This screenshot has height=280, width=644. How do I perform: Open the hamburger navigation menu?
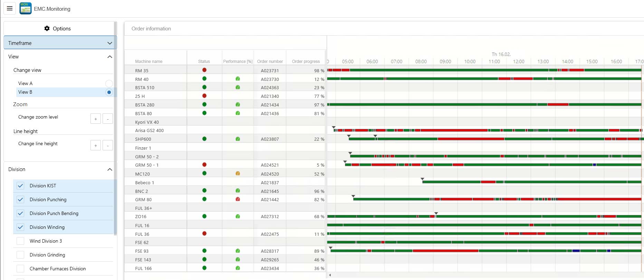[x=10, y=8]
